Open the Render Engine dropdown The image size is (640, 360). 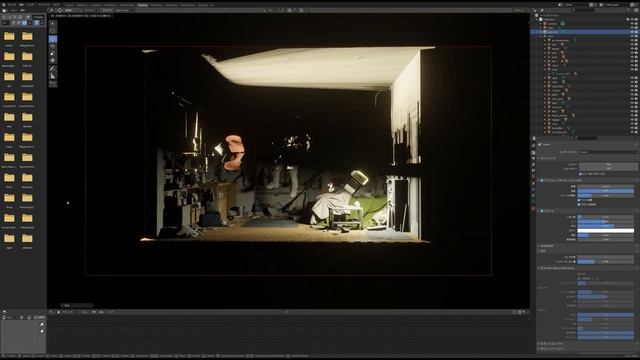click(608, 152)
